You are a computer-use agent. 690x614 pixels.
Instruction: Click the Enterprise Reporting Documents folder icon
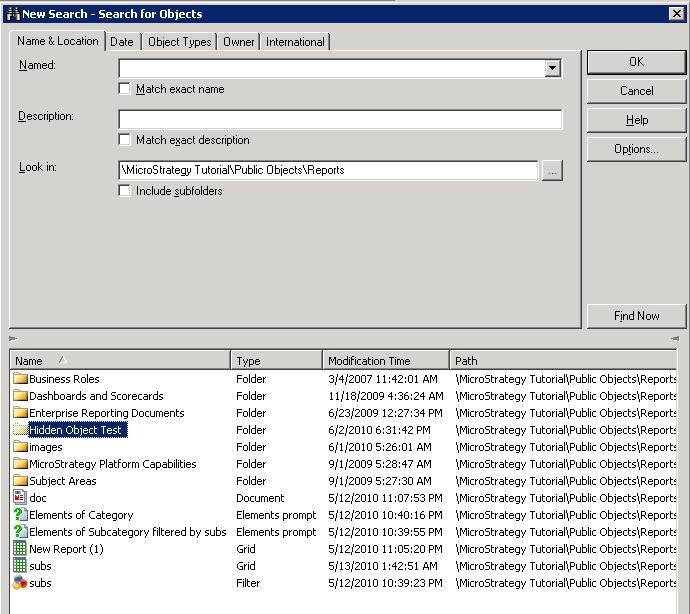pyautogui.click(x=20, y=413)
